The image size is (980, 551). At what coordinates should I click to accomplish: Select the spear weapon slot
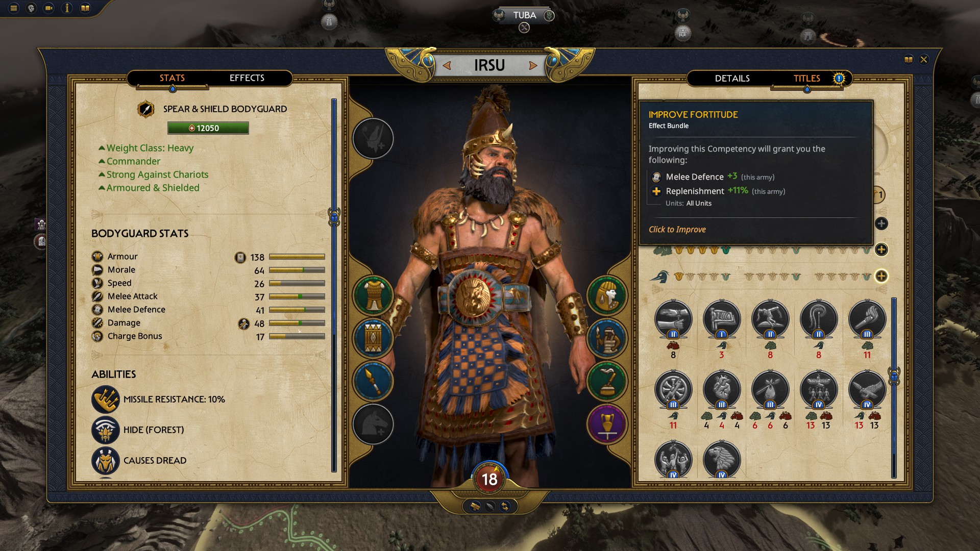pyautogui.click(x=373, y=381)
